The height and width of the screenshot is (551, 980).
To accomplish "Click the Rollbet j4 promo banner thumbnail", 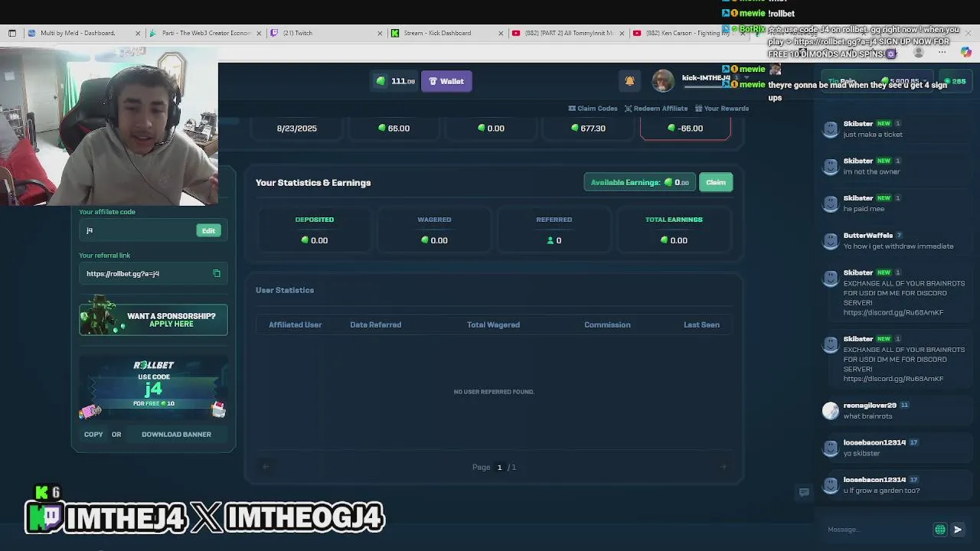I will point(153,387).
